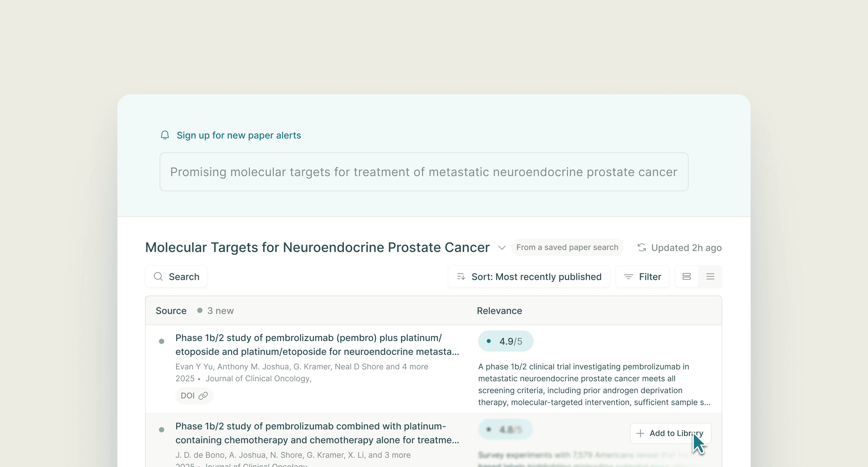Screen dimensions: 868x467
Task: Switch to card layout view
Action: (x=686, y=277)
